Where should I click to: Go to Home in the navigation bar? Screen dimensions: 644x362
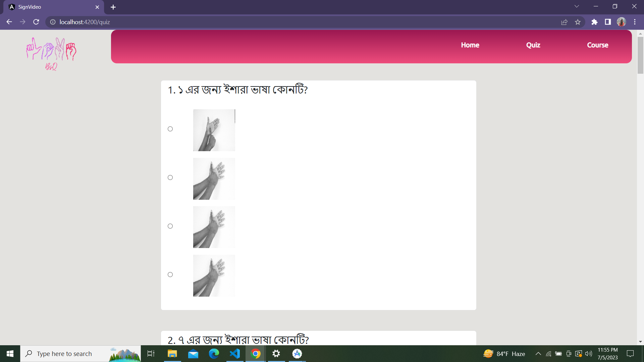click(470, 45)
